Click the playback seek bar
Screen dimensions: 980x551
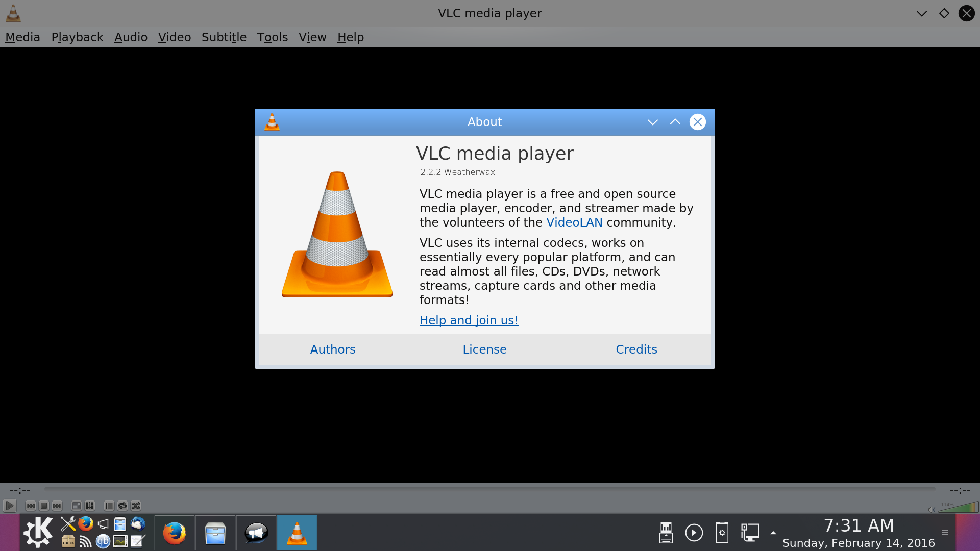click(489, 489)
